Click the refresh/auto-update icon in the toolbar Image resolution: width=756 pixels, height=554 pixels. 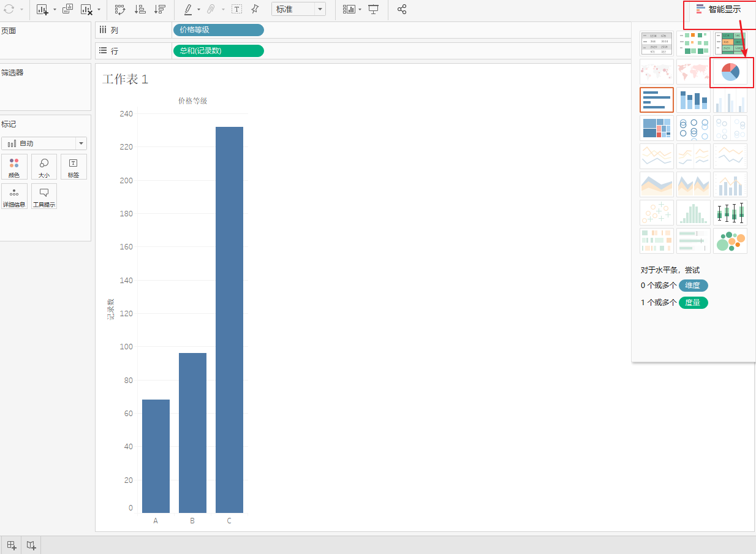pos(9,9)
